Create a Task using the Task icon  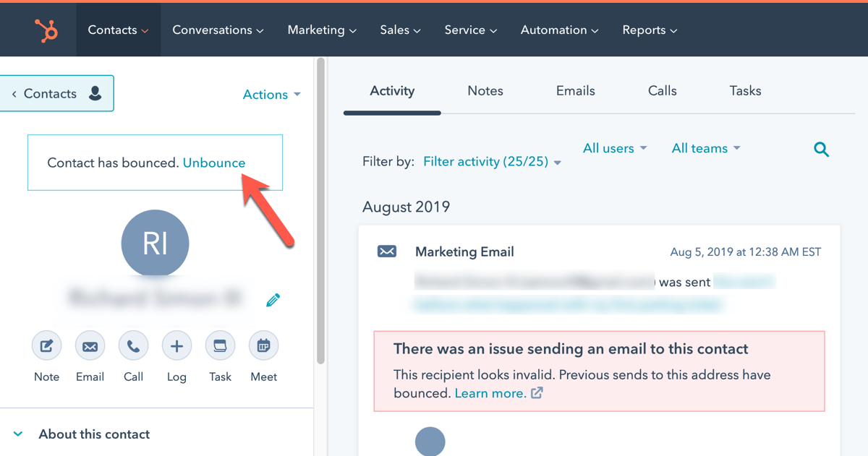click(220, 345)
